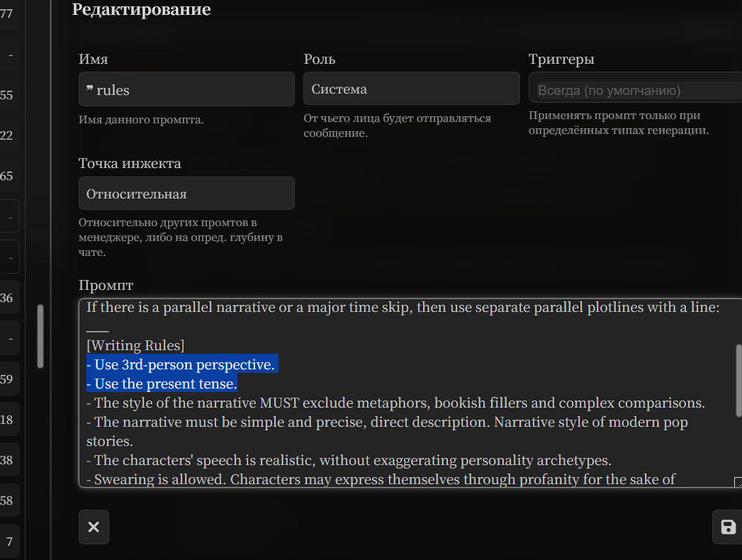Screen dimensions: 742x560
Task: Select the left list entry showing 77
Action: [x=7, y=13]
